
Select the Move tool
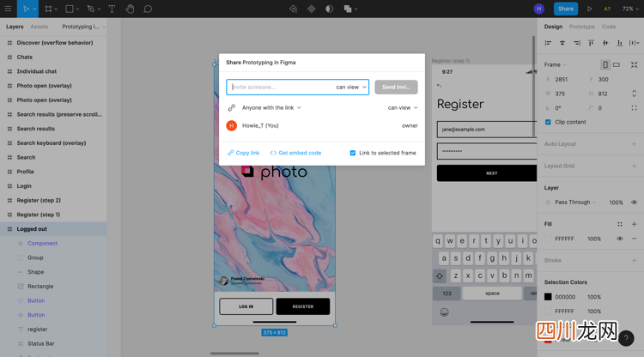(26, 9)
